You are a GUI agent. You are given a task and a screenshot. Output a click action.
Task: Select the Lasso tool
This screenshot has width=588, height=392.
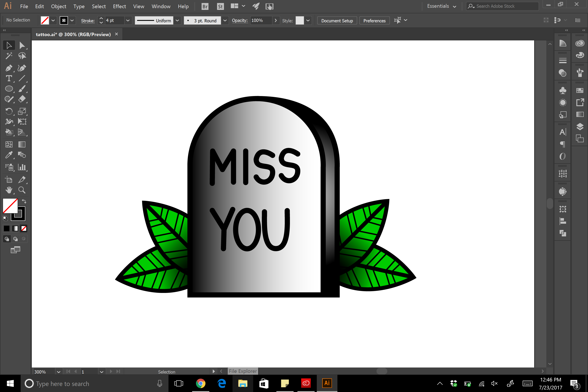(x=22, y=56)
